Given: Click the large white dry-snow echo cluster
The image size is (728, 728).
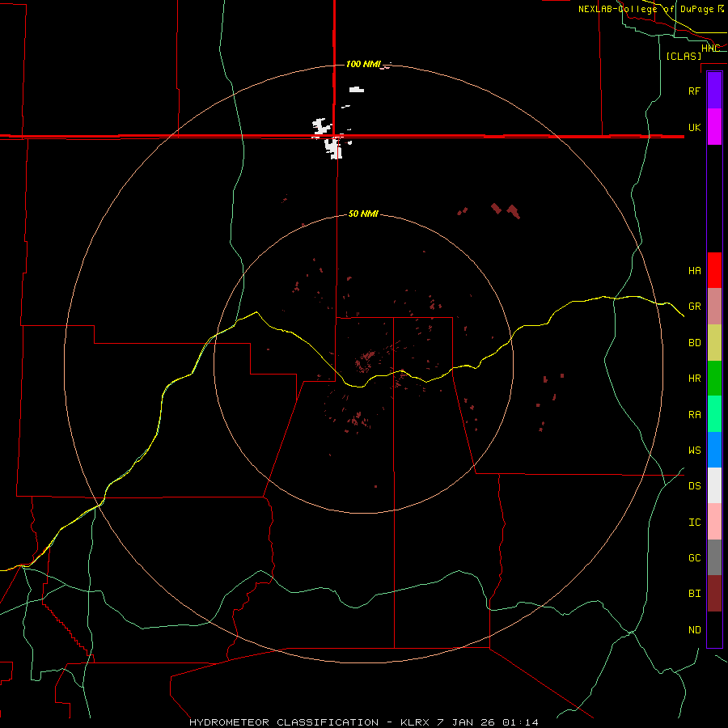Looking at the screenshot, I should [x=333, y=148].
